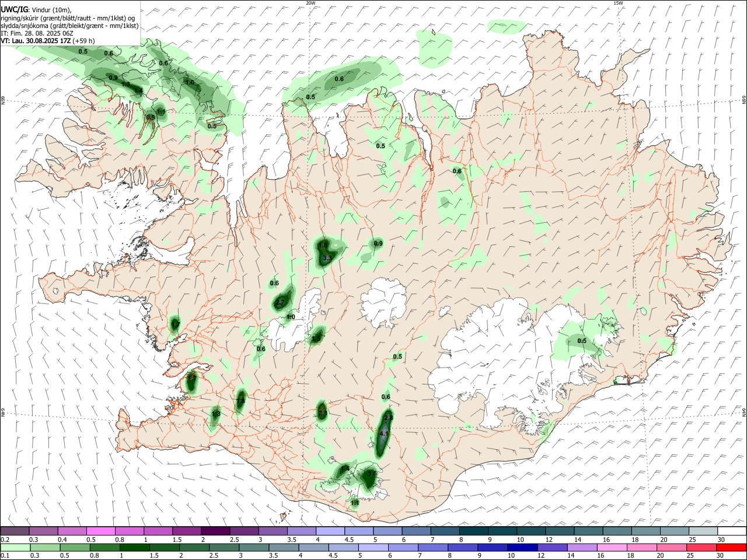Click the 0.2 label on the upper scale
747x560 pixels.
[x=5, y=540]
